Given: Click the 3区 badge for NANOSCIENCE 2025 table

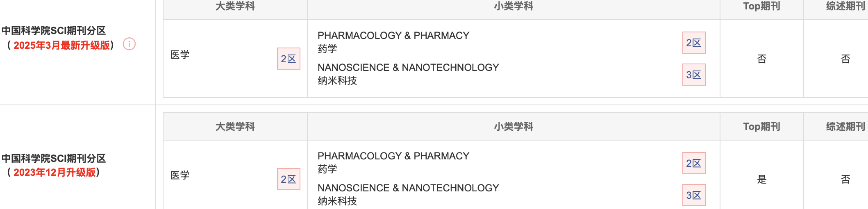Looking at the screenshot, I should pos(694,75).
